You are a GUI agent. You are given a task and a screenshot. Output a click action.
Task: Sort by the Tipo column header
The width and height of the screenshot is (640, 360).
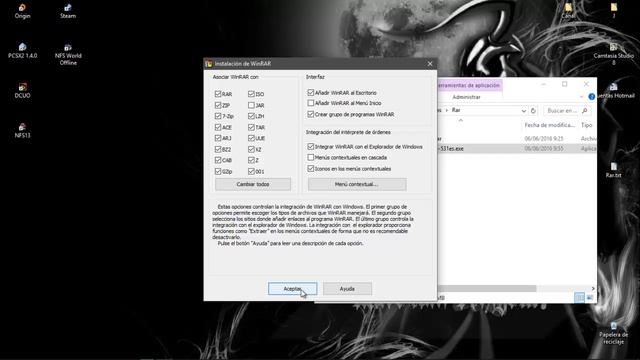click(587, 125)
